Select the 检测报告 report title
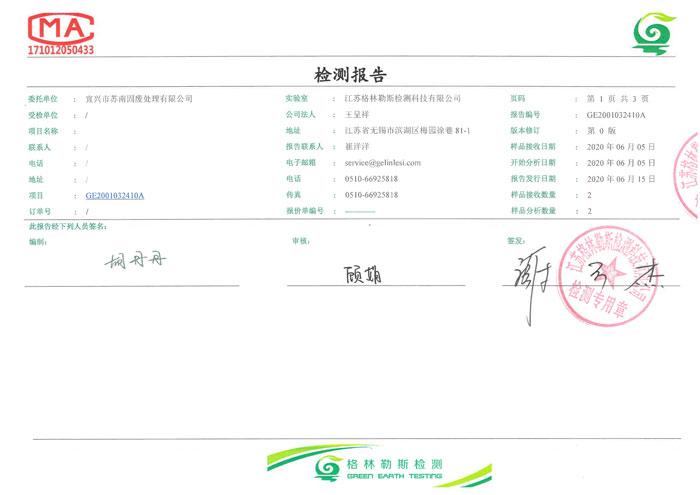The height and width of the screenshot is (495, 700). coord(350,75)
